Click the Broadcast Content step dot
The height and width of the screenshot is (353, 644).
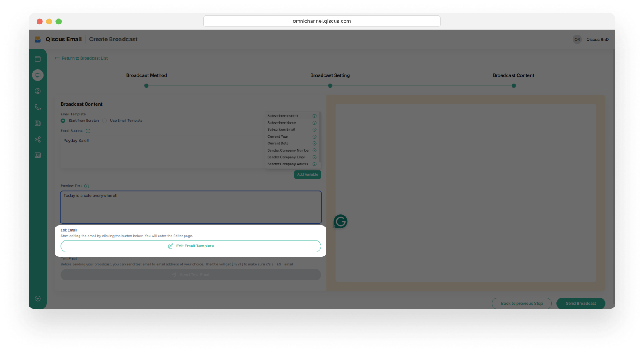(514, 86)
